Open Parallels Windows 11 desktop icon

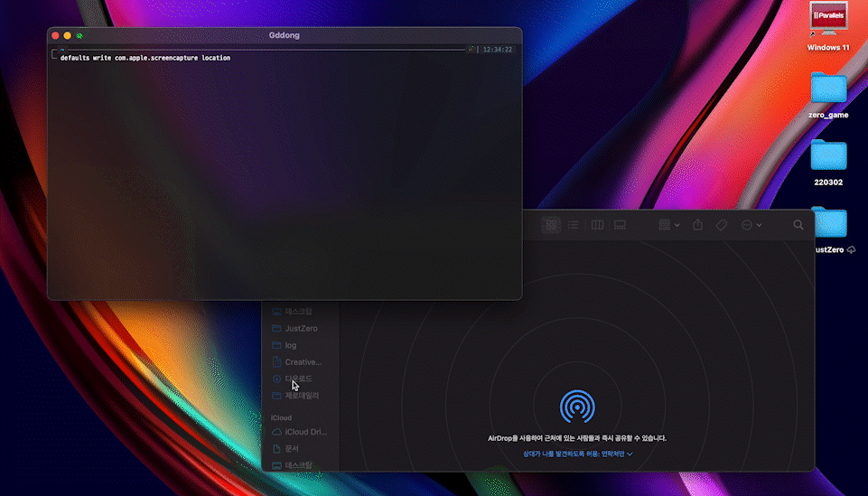pos(828,26)
